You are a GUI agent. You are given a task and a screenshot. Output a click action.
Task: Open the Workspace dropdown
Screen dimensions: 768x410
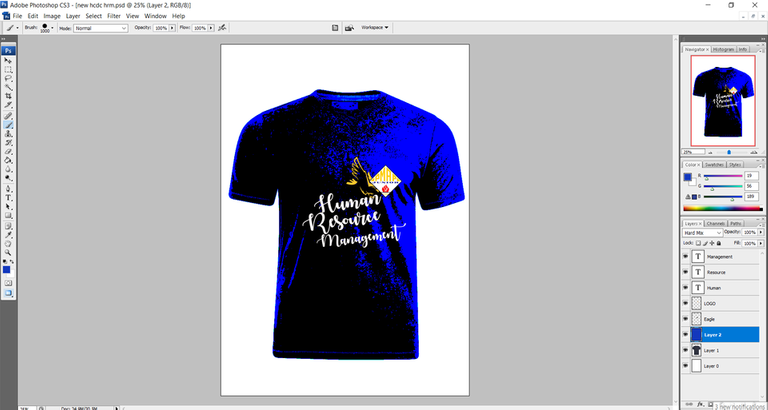tap(375, 28)
